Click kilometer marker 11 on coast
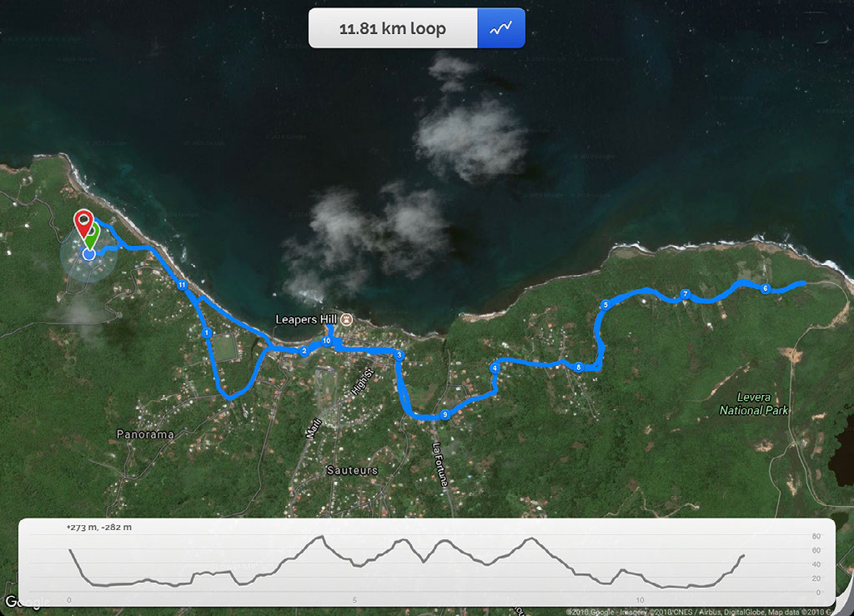Viewport: 854px width, 616px height. click(182, 284)
